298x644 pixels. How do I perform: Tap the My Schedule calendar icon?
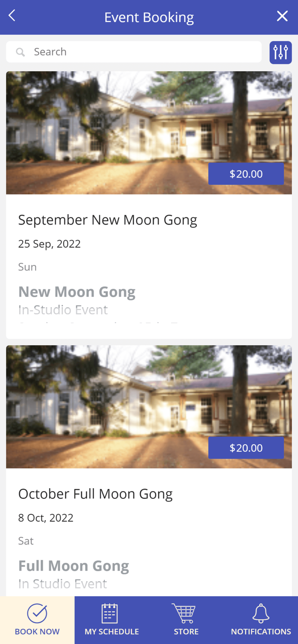[110, 613]
